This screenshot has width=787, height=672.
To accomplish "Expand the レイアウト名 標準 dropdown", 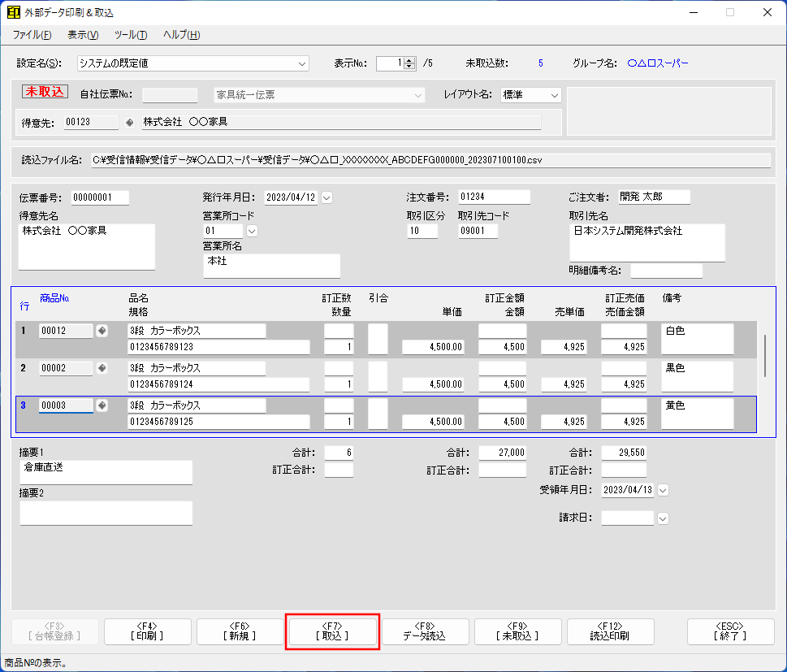I will (554, 95).
